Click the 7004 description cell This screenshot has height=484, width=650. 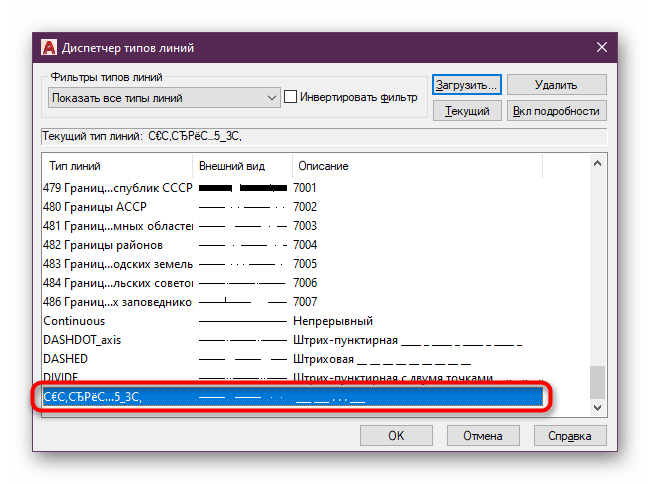[305, 245]
